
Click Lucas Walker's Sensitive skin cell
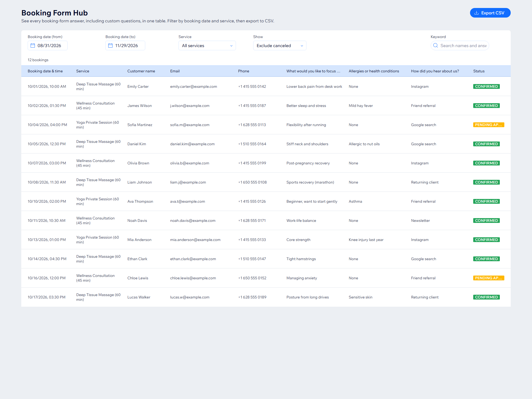[360, 297]
